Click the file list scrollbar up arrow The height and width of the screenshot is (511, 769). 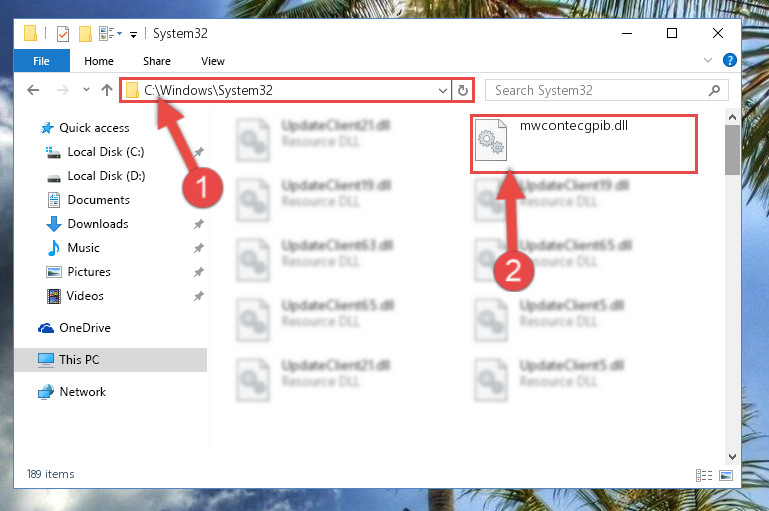pyautogui.click(x=732, y=117)
